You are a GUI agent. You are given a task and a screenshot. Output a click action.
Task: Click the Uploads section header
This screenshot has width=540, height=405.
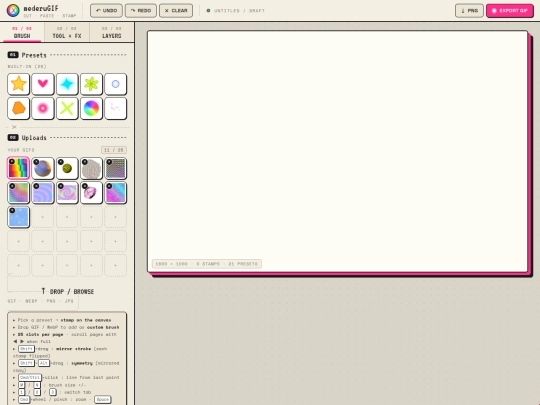click(x=67, y=138)
